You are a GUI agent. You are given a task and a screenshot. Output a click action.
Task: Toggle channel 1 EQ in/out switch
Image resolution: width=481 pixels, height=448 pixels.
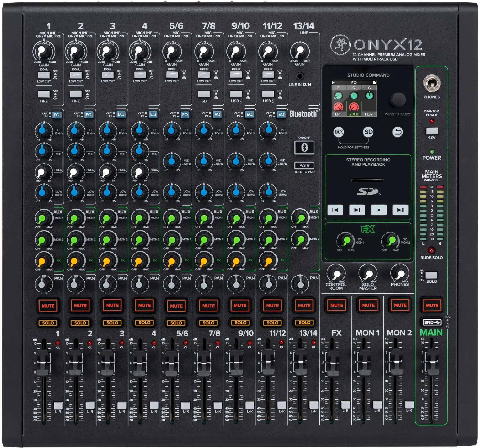click(x=57, y=115)
